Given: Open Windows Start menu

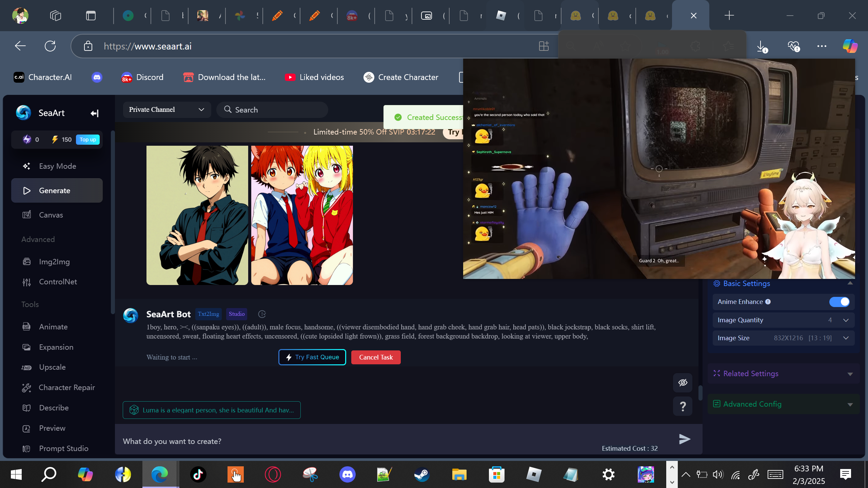Looking at the screenshot, I should click(x=16, y=474).
